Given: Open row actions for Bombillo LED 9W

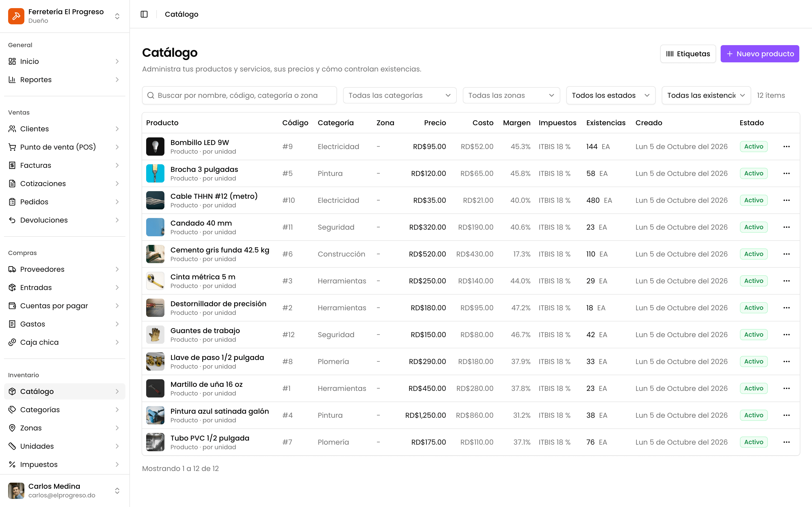Looking at the screenshot, I should tap(787, 147).
